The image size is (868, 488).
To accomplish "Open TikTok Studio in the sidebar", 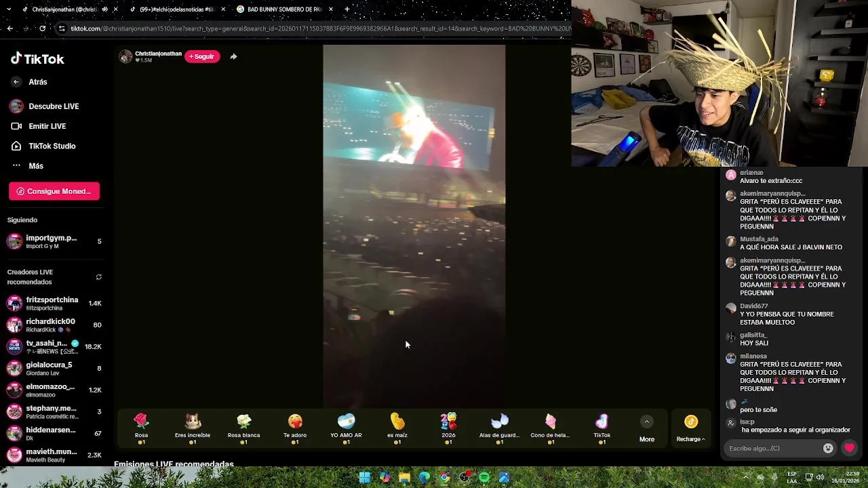I will point(43,146).
